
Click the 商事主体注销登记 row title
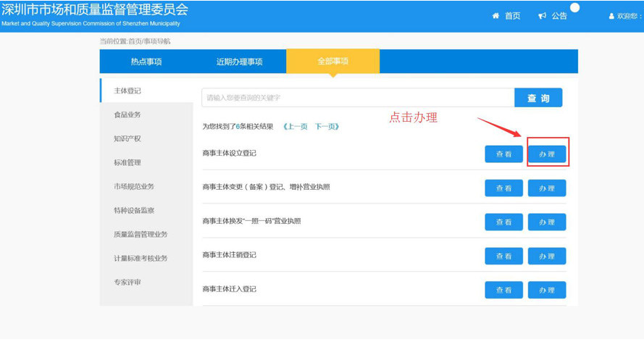[x=229, y=255]
